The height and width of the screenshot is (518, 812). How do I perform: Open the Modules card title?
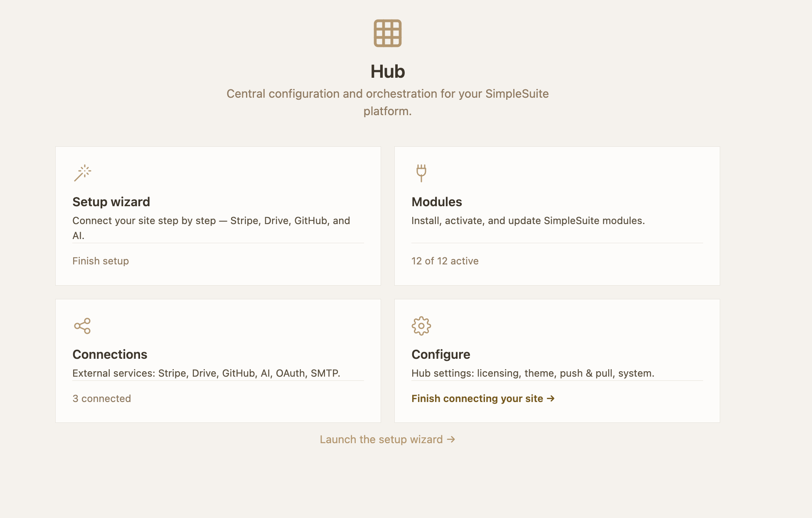(x=436, y=202)
